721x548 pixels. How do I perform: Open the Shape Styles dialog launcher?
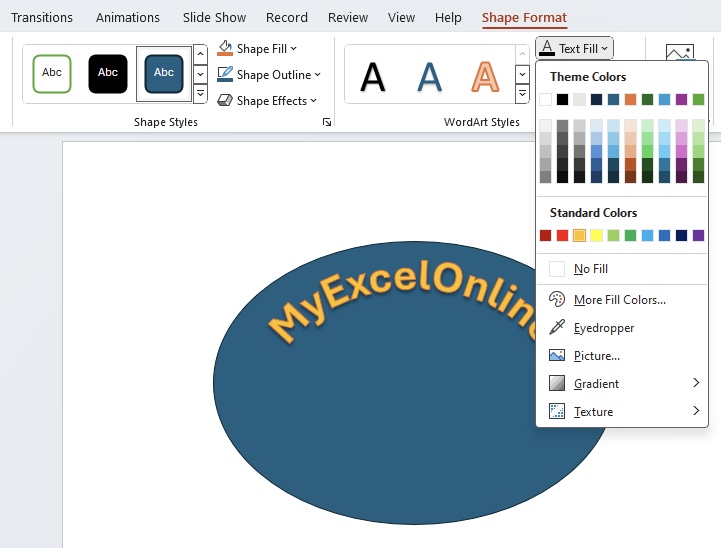[327, 122]
